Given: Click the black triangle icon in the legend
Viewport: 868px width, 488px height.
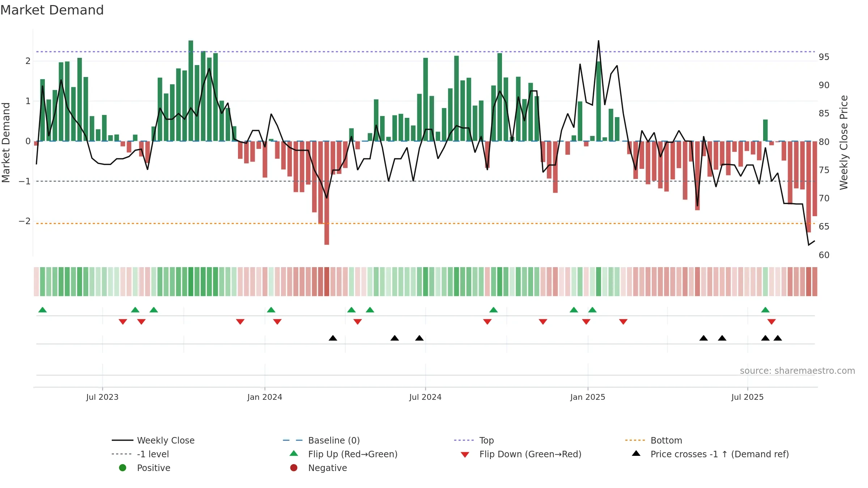Looking at the screenshot, I should [x=636, y=453].
